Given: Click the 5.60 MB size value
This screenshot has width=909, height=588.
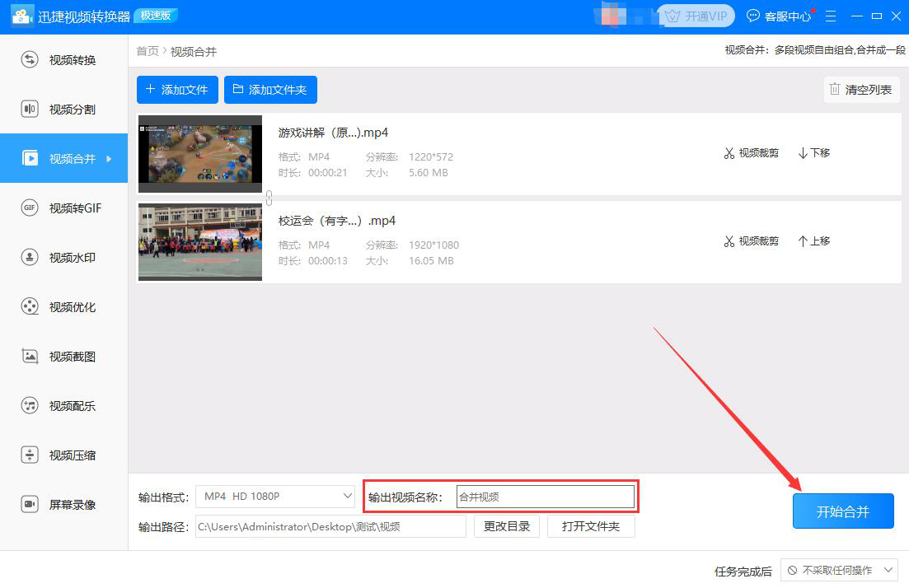Looking at the screenshot, I should pos(429,173).
